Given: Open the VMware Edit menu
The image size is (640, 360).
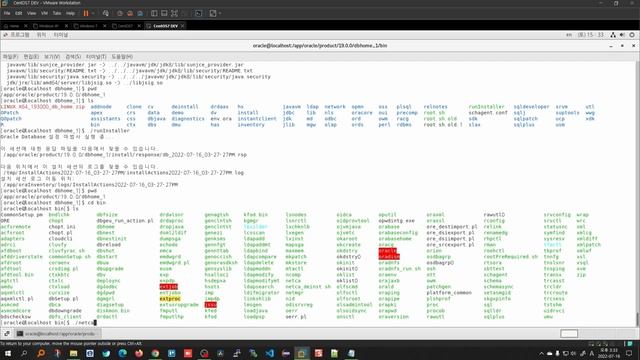Looking at the screenshot, I should [x=18, y=13].
